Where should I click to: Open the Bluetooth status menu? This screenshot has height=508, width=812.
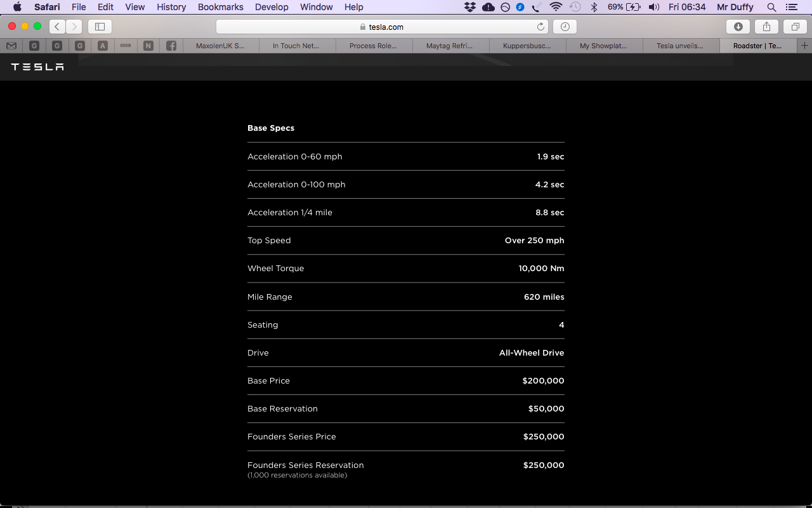pyautogui.click(x=594, y=7)
